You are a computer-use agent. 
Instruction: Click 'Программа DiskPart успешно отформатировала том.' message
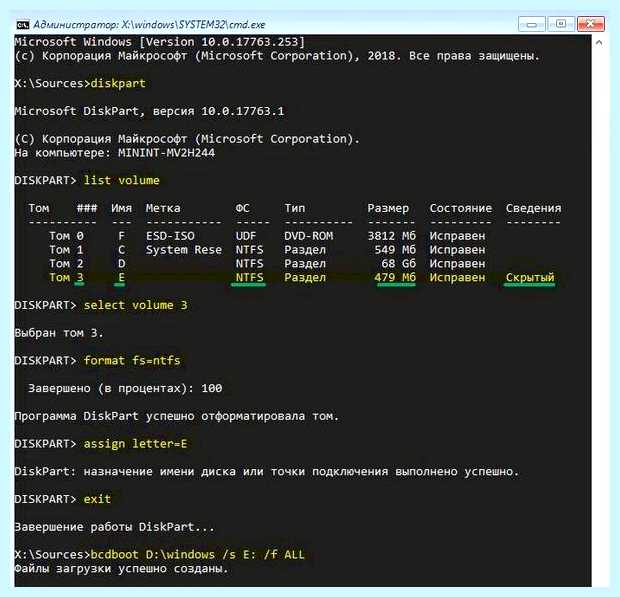(177, 416)
